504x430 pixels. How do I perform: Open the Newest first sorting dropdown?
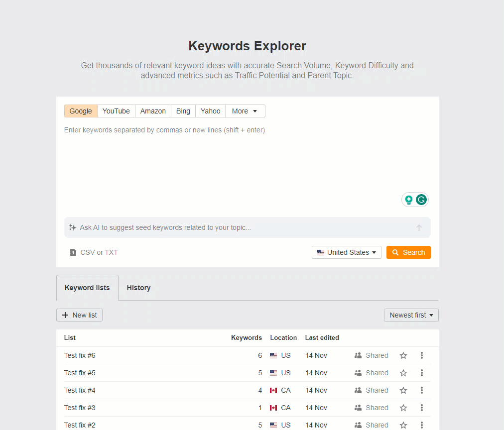(411, 315)
